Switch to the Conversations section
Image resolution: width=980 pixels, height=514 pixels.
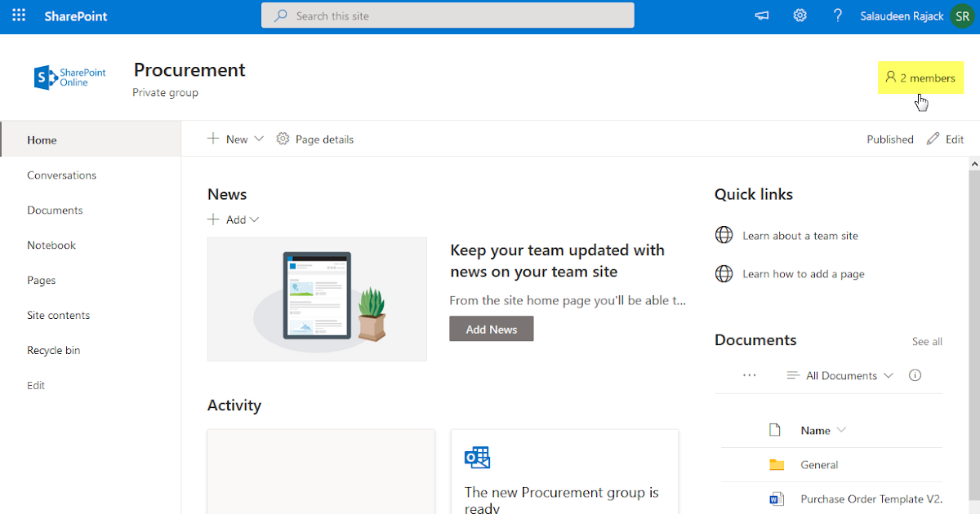click(x=61, y=175)
